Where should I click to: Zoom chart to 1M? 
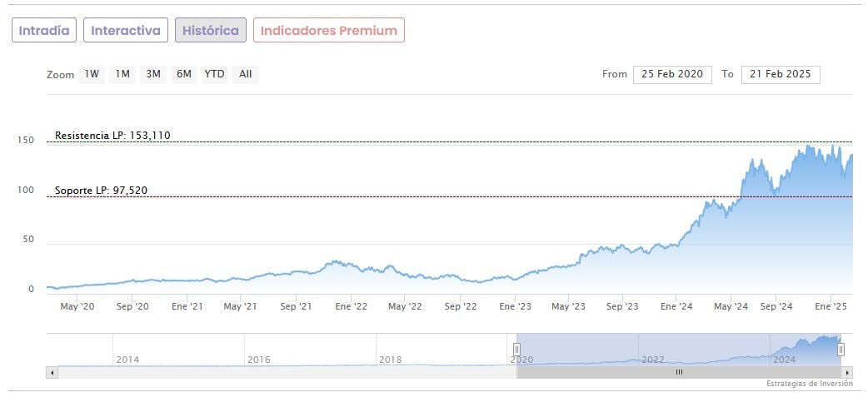[x=122, y=74]
